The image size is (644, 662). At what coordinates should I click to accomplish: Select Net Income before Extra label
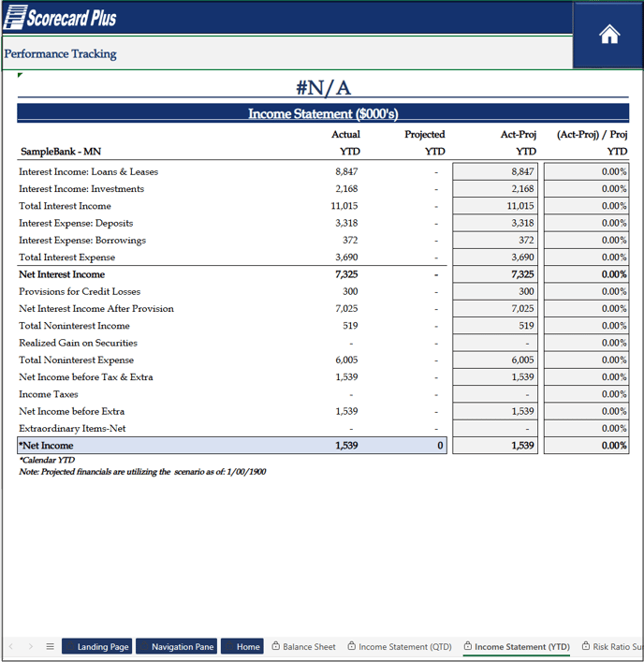tap(72, 411)
